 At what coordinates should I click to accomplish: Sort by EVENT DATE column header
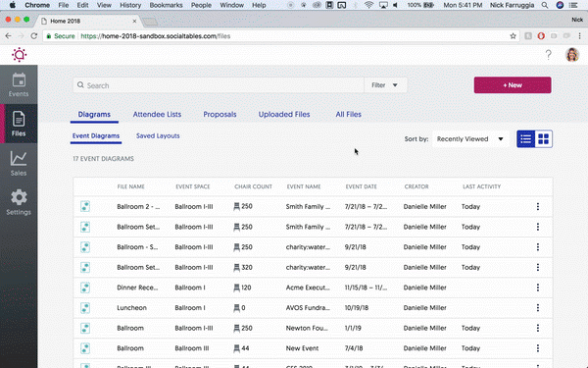click(361, 186)
